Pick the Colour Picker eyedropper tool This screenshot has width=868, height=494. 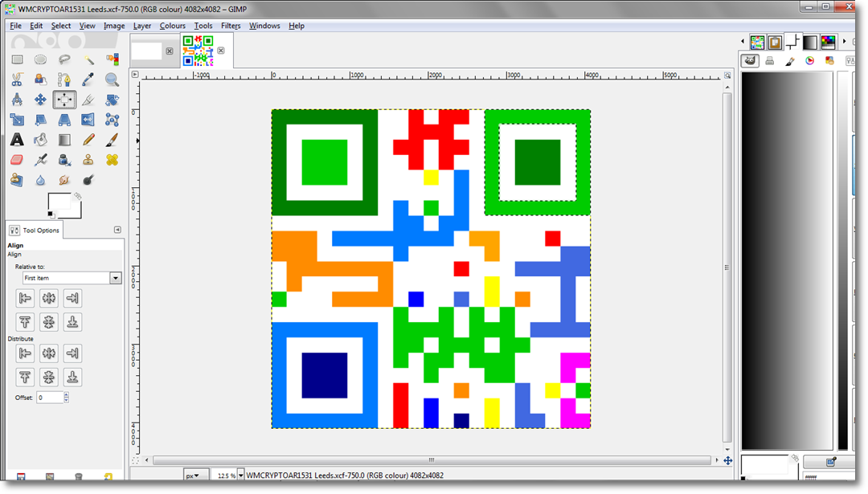pos(88,80)
